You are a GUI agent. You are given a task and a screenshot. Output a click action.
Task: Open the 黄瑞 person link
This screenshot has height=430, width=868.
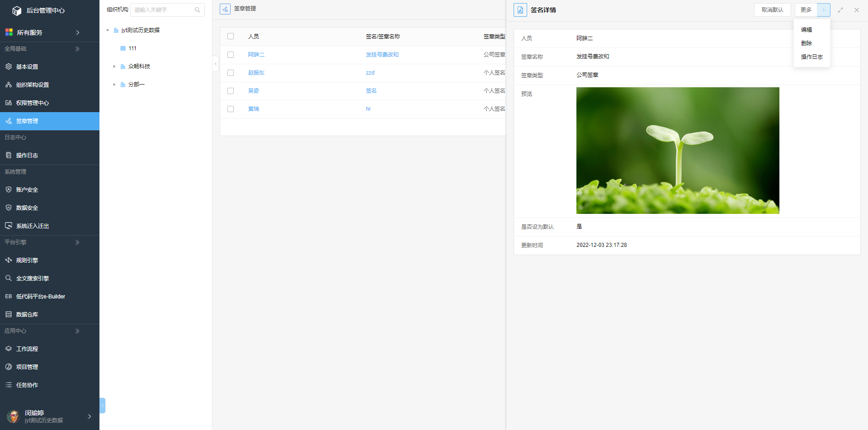[x=254, y=109]
